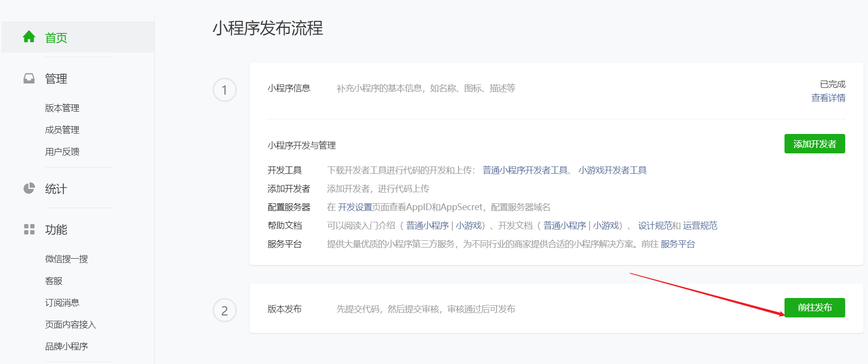
Task: Open the 设计规范 link
Action: tap(655, 225)
